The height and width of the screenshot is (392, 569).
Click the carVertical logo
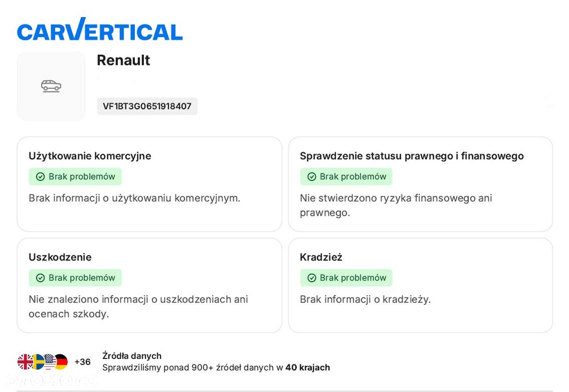click(100, 30)
